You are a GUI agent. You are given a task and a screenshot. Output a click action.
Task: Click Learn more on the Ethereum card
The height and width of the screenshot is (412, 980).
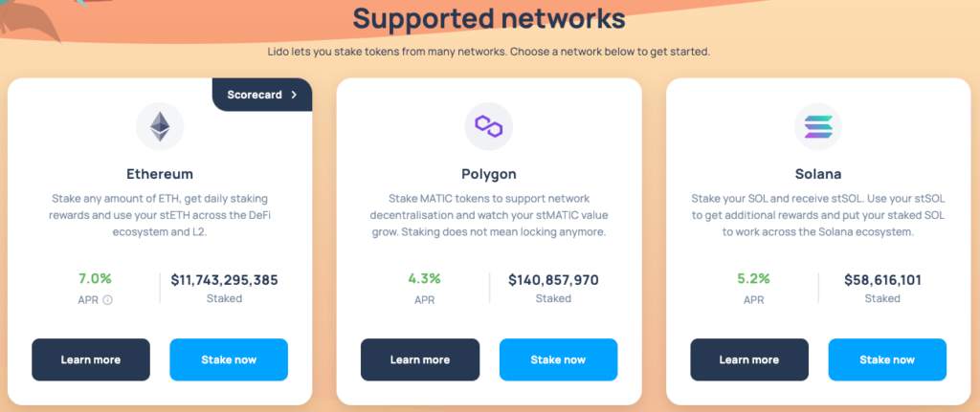[x=91, y=359]
